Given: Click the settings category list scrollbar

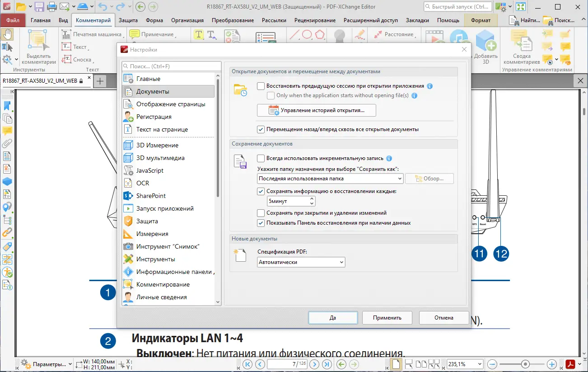Looking at the screenshot, I should coord(218,138).
